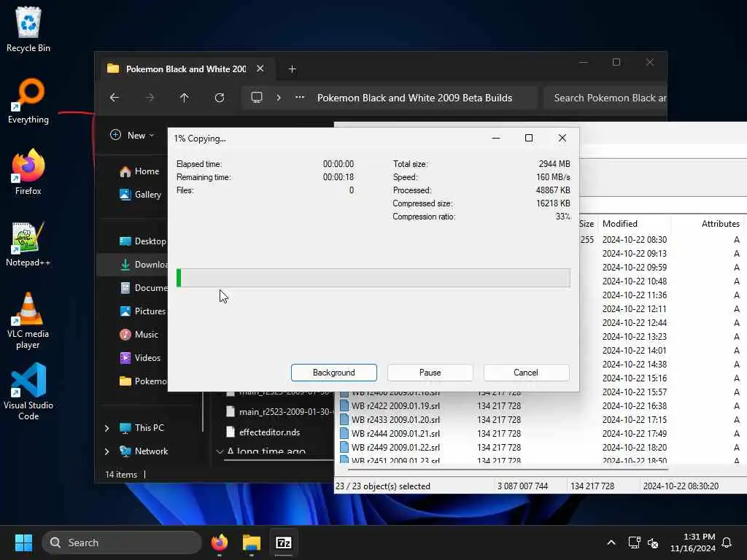Open the muted volume tray icon
Image resolution: width=747 pixels, height=560 pixels.
[x=653, y=542]
